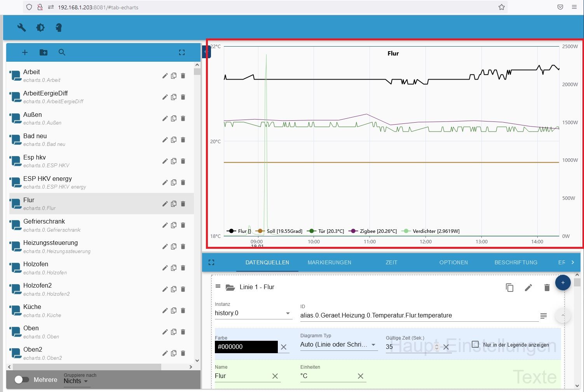Toggle Tür series in chart legend
This screenshot has height=392, width=584.
[326, 231]
